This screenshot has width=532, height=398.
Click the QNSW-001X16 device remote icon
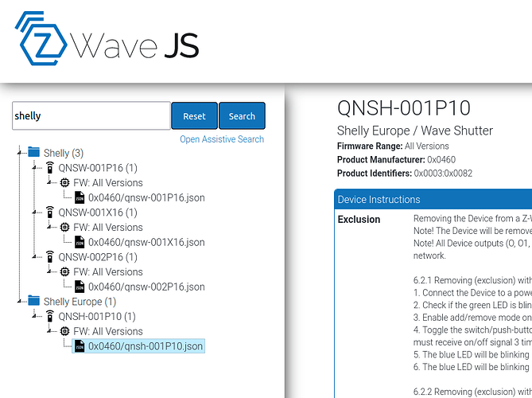tap(50, 212)
